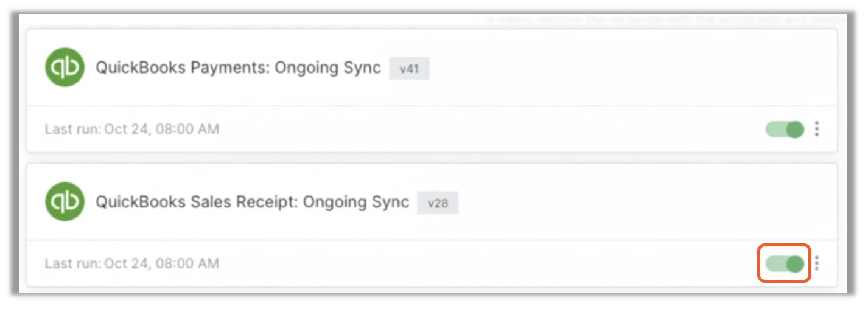Screen dimensions: 868x309
Task: Disable the QuickBooks Payments Ongoing Sync toggle
Action: tap(785, 129)
